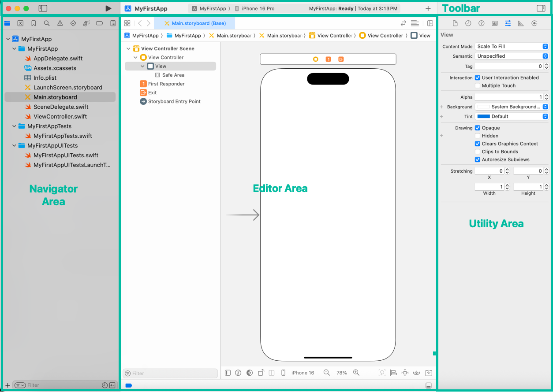Open the Report navigator icon
Viewport: 553px width, 392px height.
coord(113,23)
